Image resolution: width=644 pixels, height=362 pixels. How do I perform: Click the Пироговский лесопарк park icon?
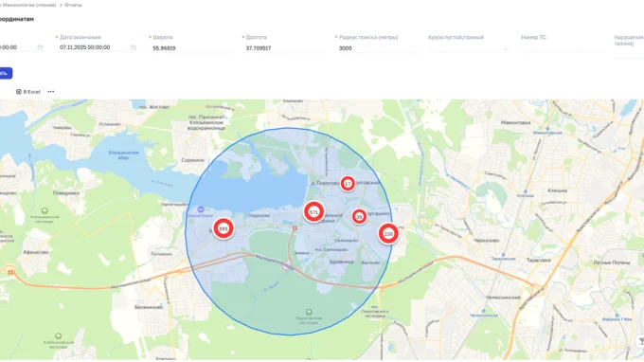(309, 313)
